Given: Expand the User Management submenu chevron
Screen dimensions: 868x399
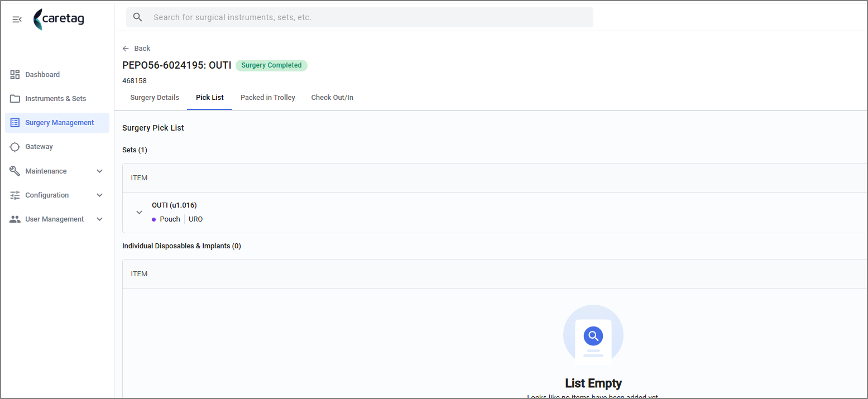Looking at the screenshot, I should (x=100, y=219).
